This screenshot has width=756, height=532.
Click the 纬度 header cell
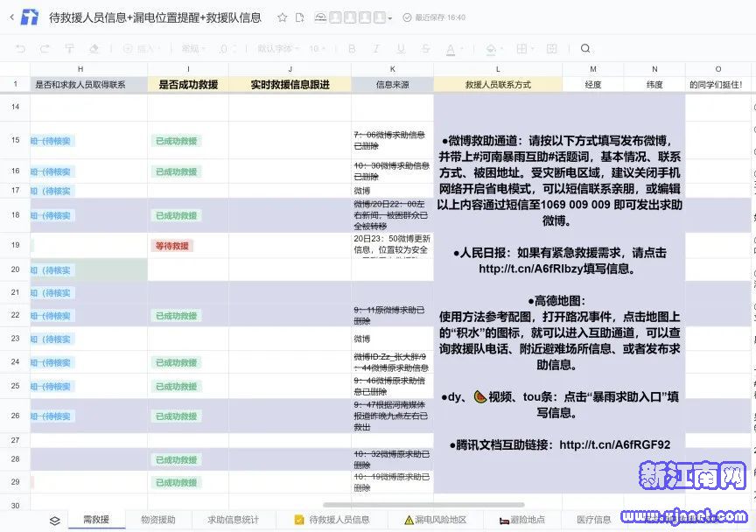(x=654, y=84)
